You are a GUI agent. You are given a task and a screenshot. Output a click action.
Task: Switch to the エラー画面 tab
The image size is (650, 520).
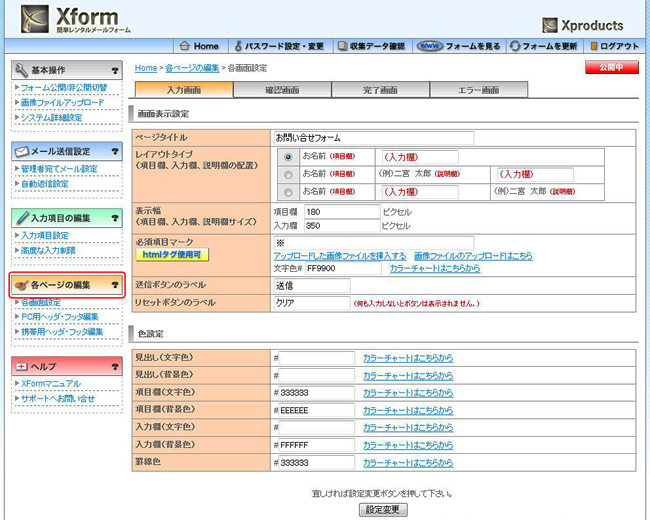pyautogui.click(x=479, y=90)
